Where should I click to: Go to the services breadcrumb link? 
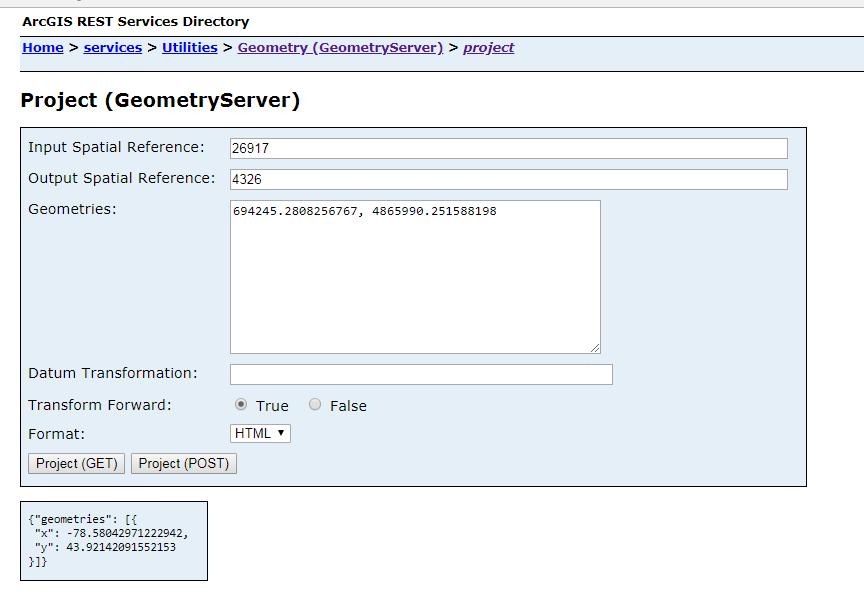(x=112, y=48)
